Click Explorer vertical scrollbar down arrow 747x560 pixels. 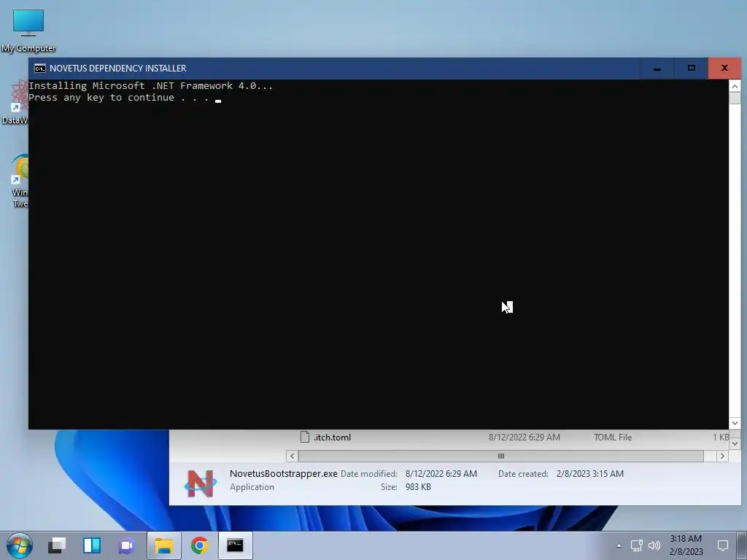coord(735,444)
